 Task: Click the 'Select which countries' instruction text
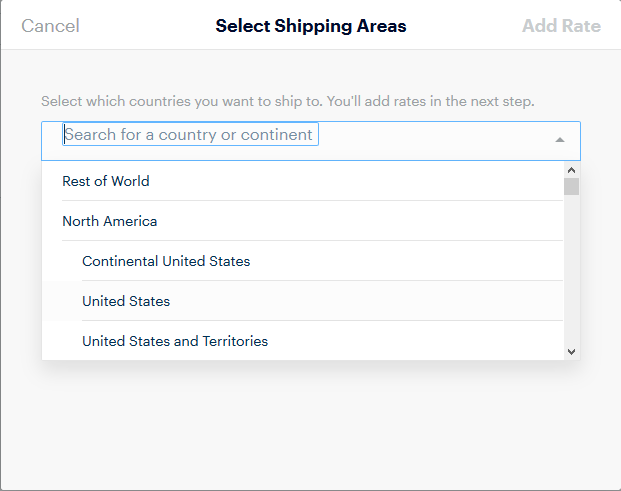288,101
